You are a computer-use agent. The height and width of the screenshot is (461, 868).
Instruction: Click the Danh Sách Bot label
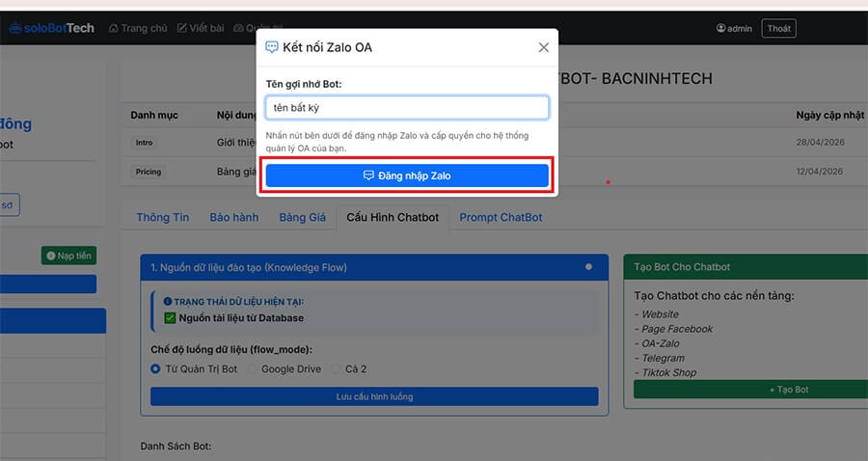176,447
